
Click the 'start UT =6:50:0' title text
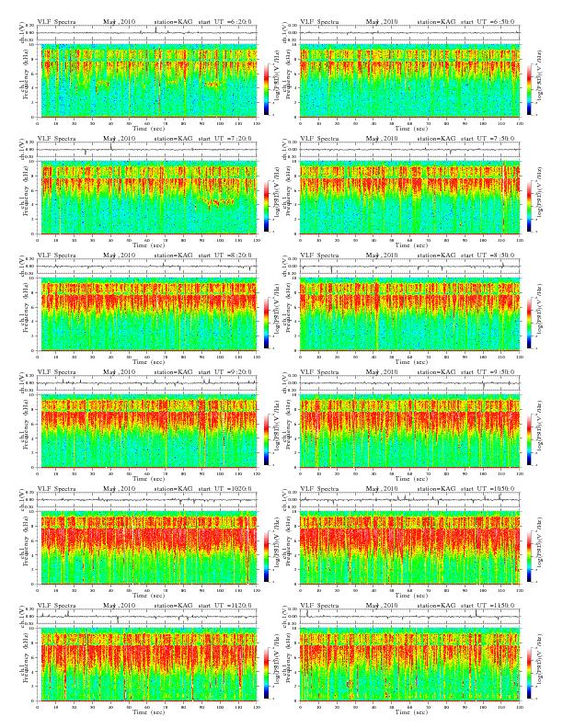click(488, 21)
